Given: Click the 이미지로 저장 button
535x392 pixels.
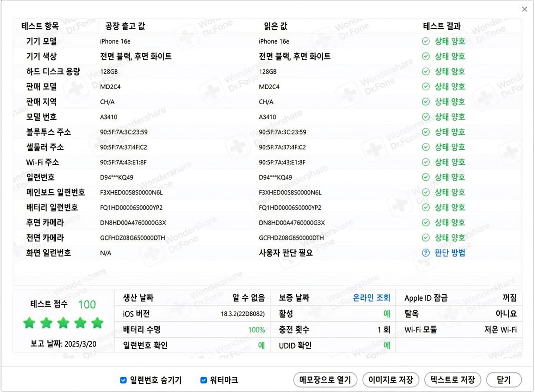Looking at the screenshot, I should [x=391, y=380].
